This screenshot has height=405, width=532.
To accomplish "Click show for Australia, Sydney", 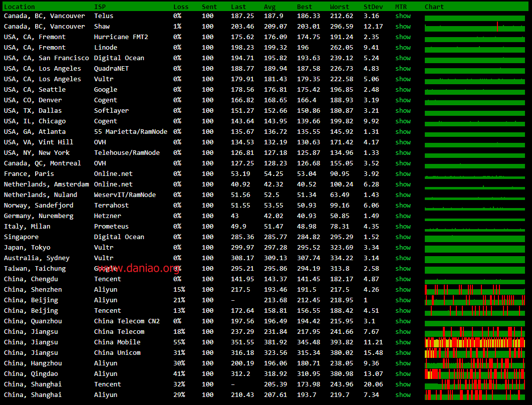I will tap(403, 258).
